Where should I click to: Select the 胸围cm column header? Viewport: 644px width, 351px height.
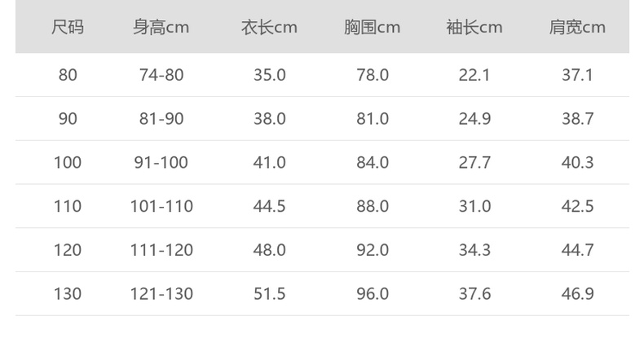[372, 28]
